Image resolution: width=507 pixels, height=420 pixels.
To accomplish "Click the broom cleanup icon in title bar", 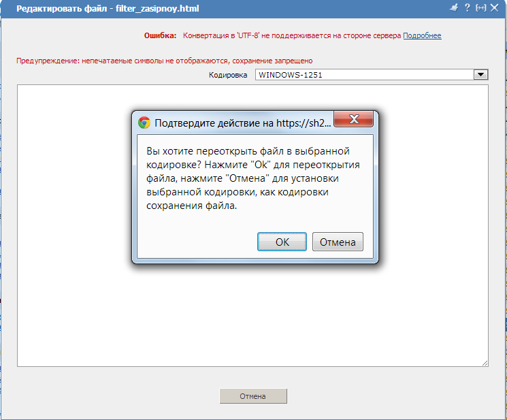I will tap(454, 7).
